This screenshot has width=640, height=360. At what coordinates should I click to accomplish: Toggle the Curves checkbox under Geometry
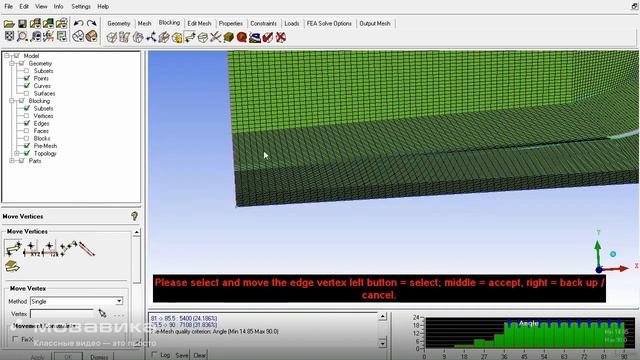pyautogui.click(x=27, y=86)
